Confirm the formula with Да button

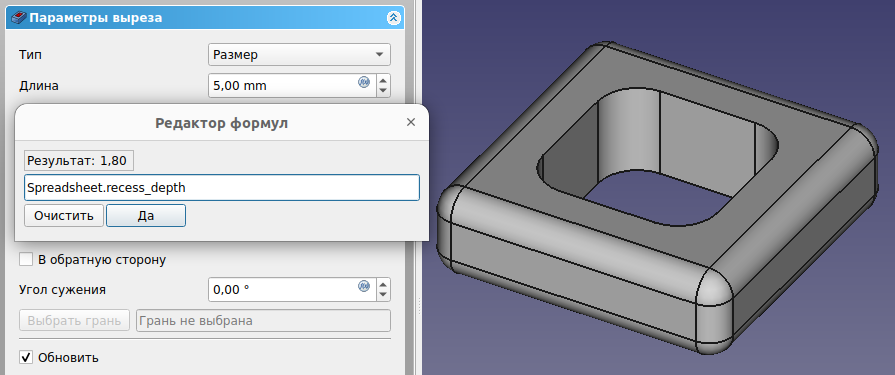(x=146, y=216)
